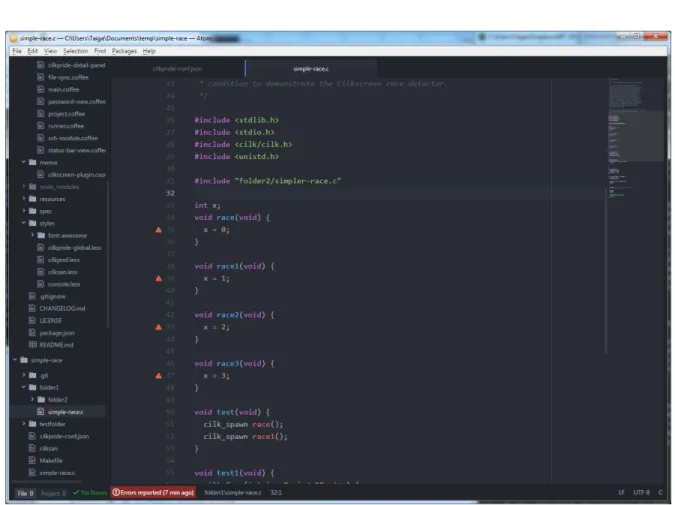Open the Packages menu
This screenshot has width=675, height=505.
tap(124, 51)
